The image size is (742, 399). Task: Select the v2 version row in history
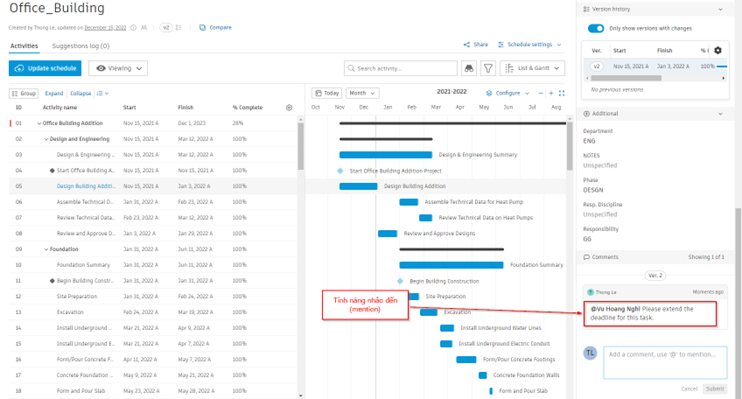click(655, 66)
